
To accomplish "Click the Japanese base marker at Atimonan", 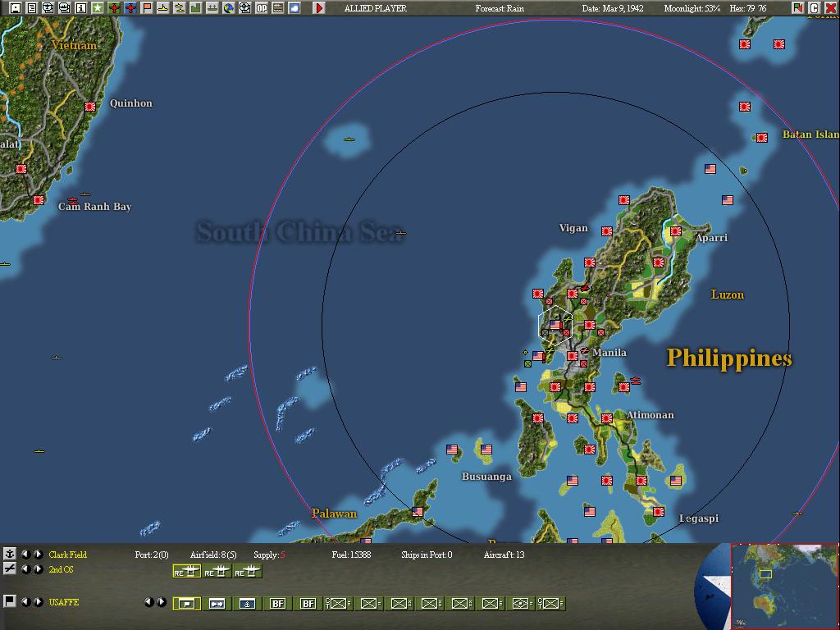I will (606, 418).
